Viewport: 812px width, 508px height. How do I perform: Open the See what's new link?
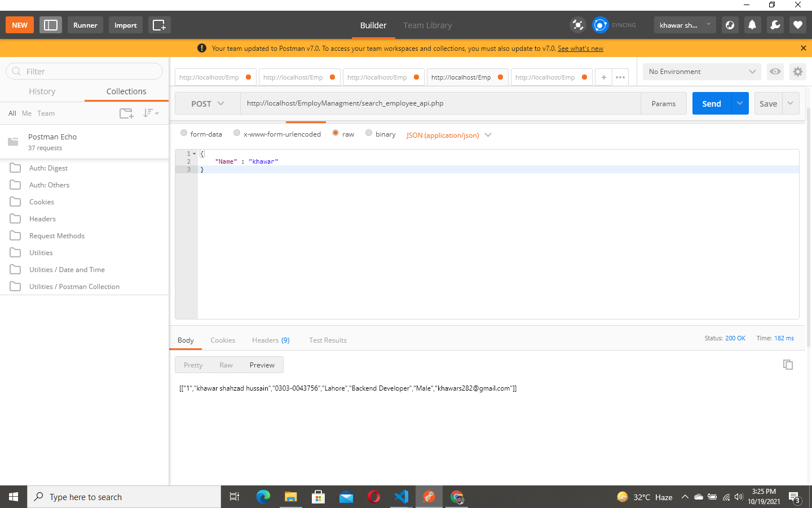580,49
